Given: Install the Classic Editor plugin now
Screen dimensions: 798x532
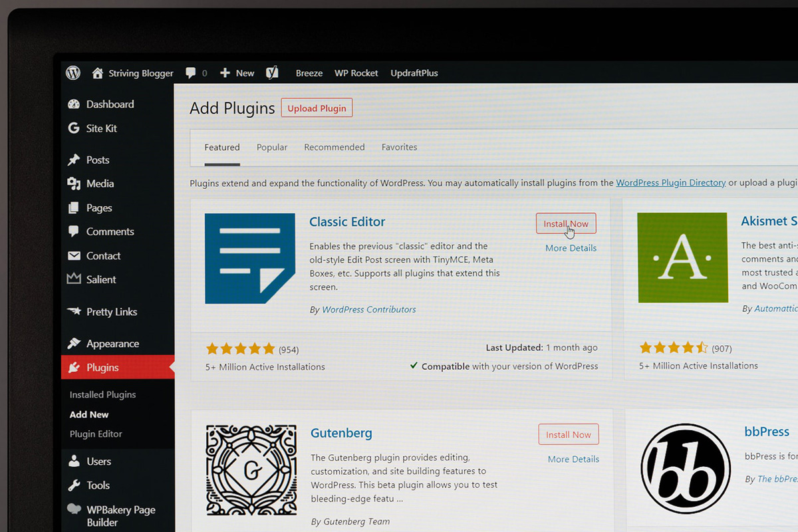Looking at the screenshot, I should [x=566, y=223].
